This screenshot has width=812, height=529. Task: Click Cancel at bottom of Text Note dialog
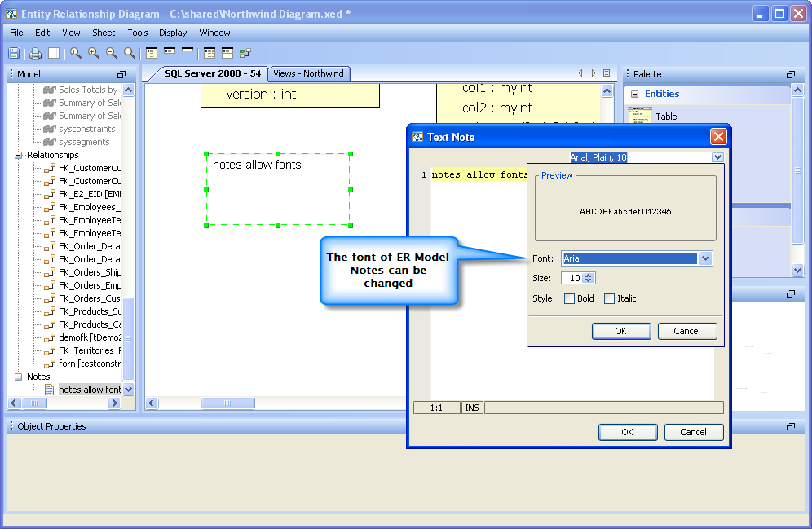694,432
